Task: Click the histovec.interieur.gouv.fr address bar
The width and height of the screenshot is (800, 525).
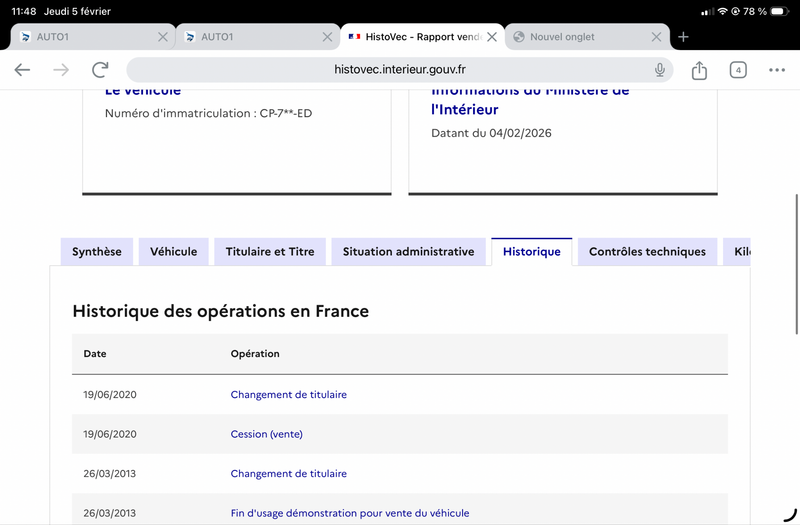Action: pos(399,69)
